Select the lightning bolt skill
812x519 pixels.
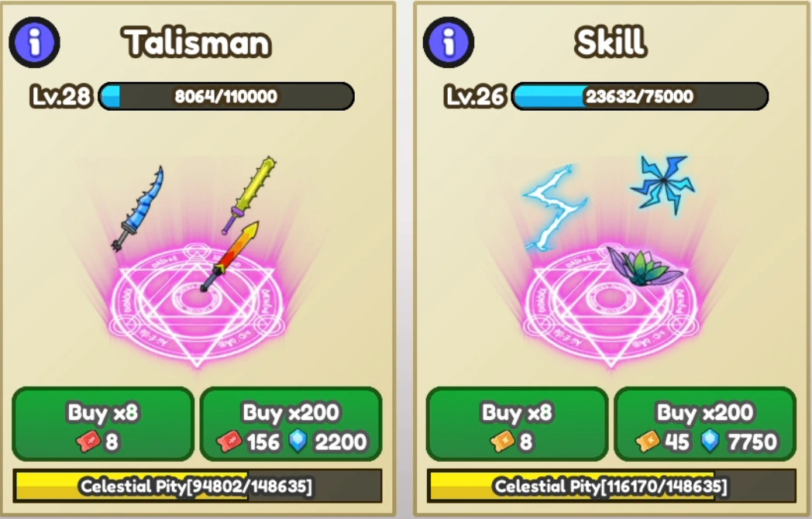tap(555, 207)
